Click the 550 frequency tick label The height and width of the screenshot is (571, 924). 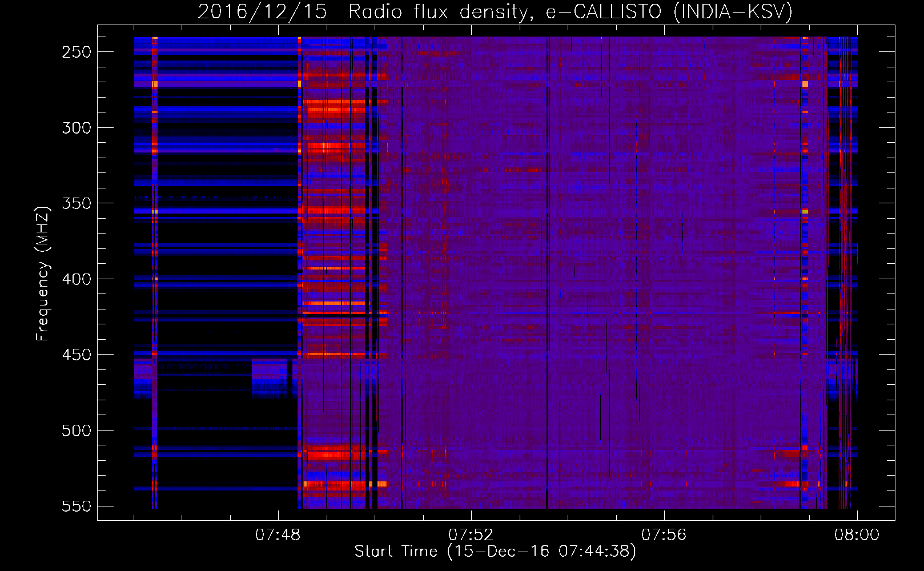point(77,506)
